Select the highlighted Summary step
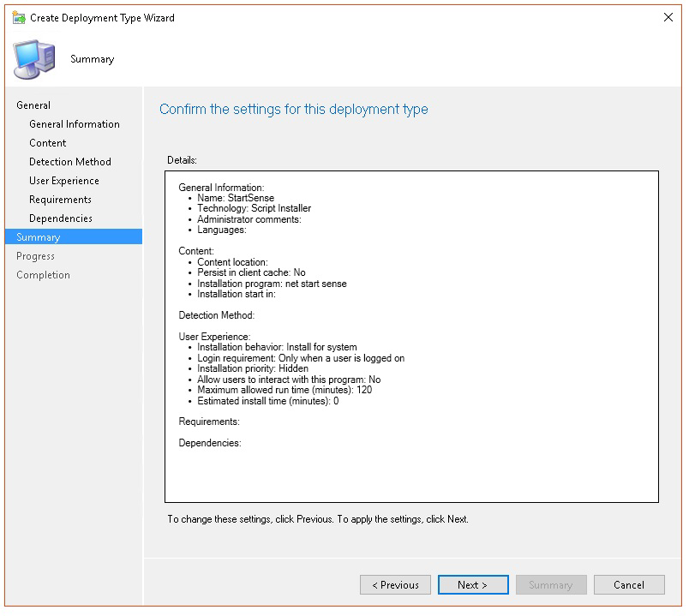The height and width of the screenshot is (616, 689). tap(39, 237)
